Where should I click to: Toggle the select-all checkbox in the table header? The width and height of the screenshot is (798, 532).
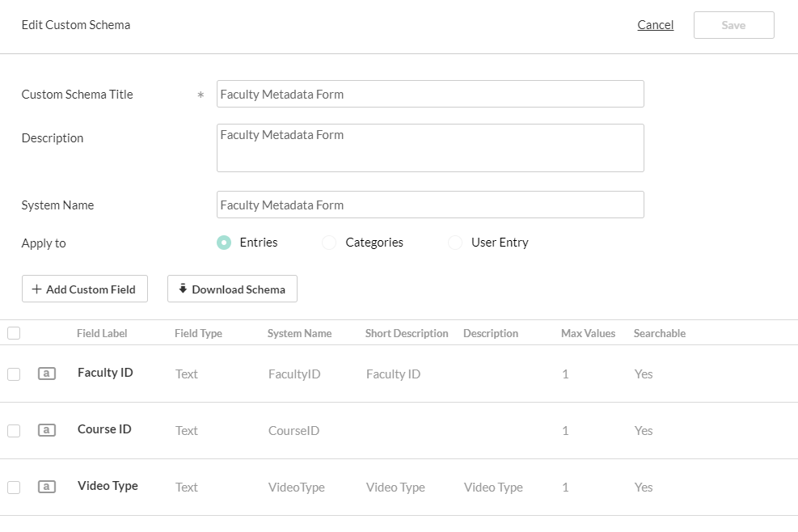[14, 333]
